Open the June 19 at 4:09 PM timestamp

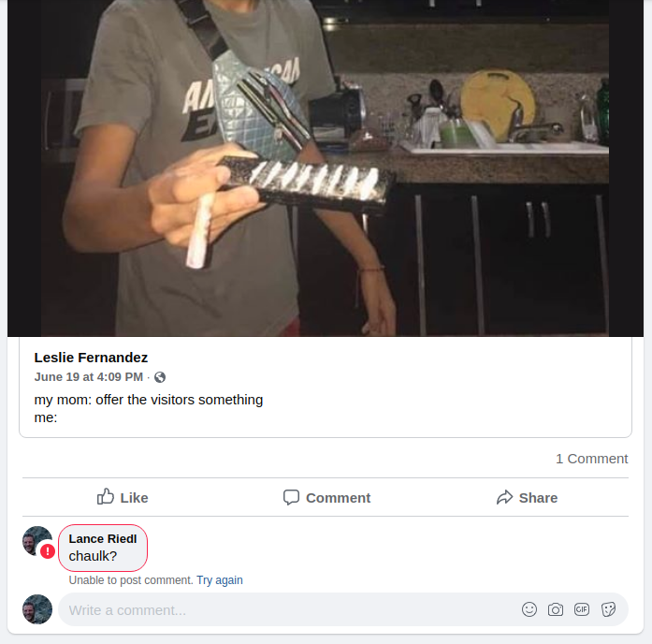tap(89, 377)
